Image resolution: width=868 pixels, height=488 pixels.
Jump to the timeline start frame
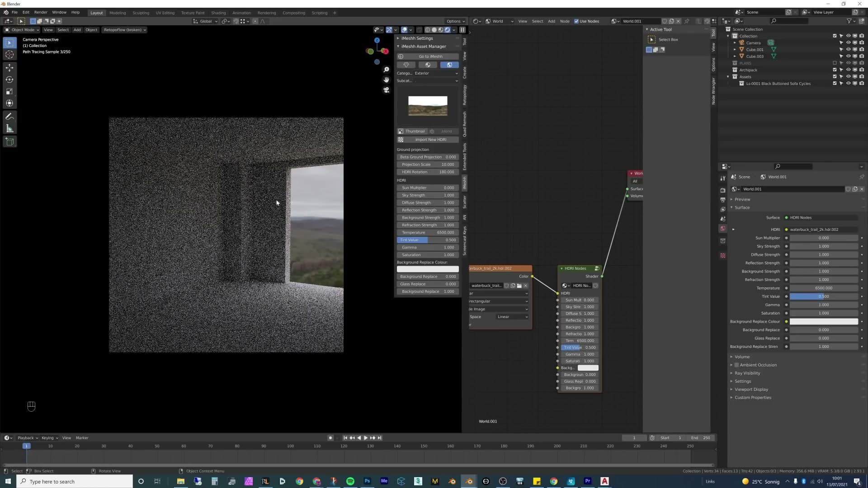coord(345,438)
